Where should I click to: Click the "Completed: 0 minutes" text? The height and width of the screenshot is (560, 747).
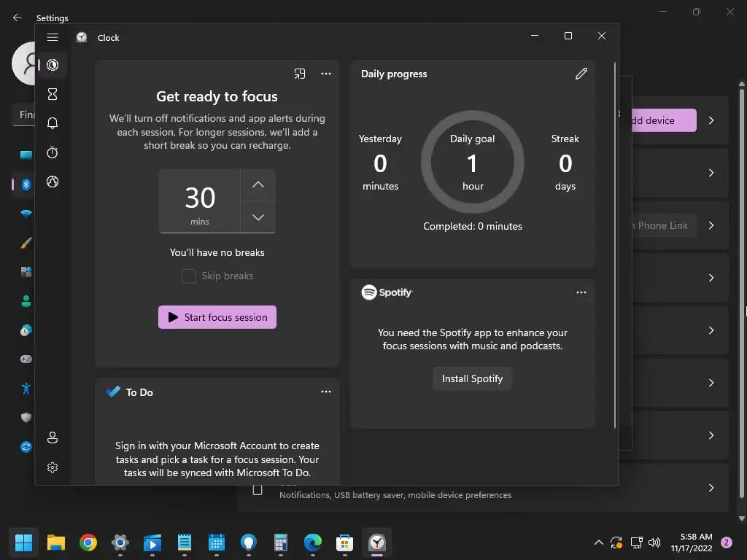(473, 226)
